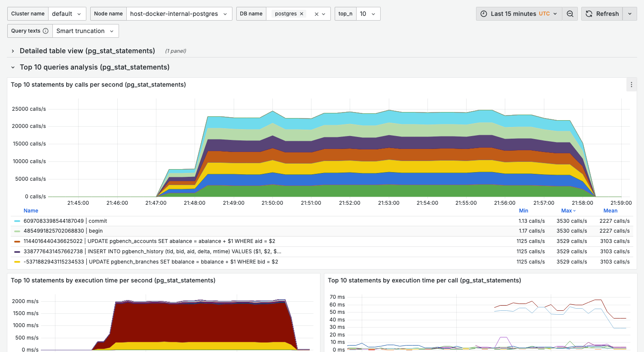Sort the table by the Mean column
This screenshot has height=352, width=644.
coord(610,210)
